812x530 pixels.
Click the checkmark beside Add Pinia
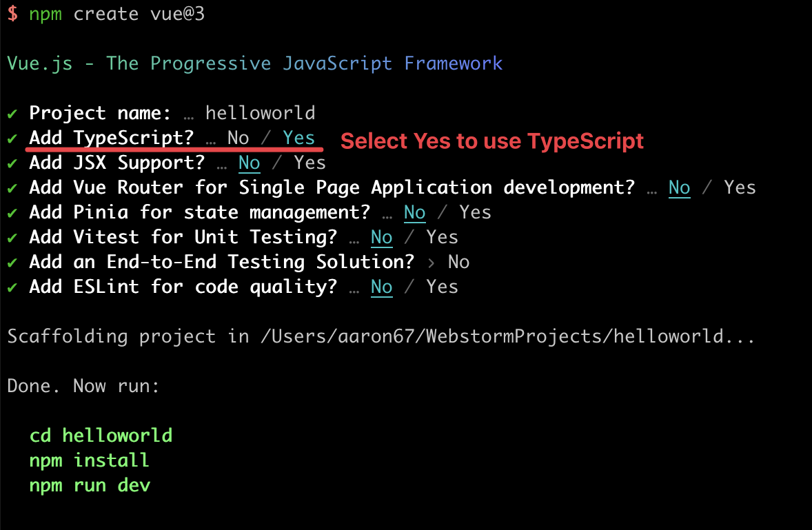[12, 212]
